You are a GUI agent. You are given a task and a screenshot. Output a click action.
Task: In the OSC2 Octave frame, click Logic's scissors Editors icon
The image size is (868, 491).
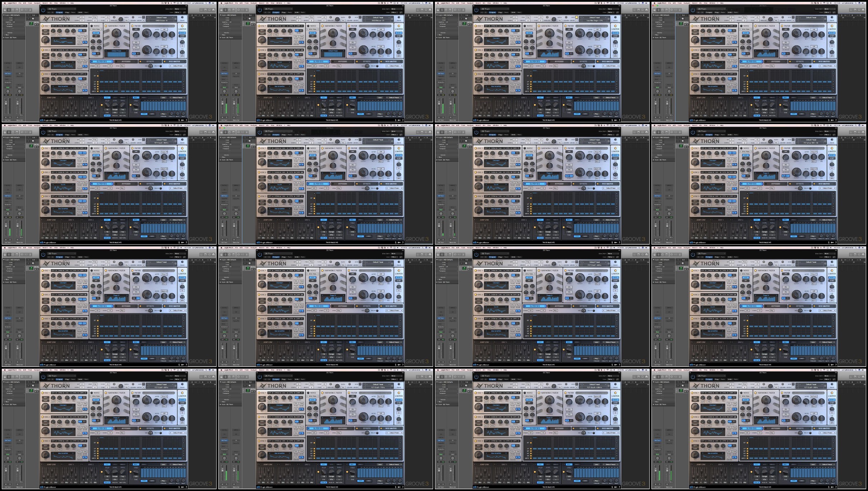30,10
